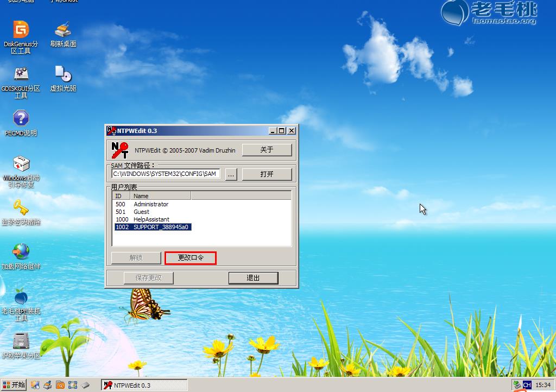Click the SAM file path text field

tap(165, 174)
